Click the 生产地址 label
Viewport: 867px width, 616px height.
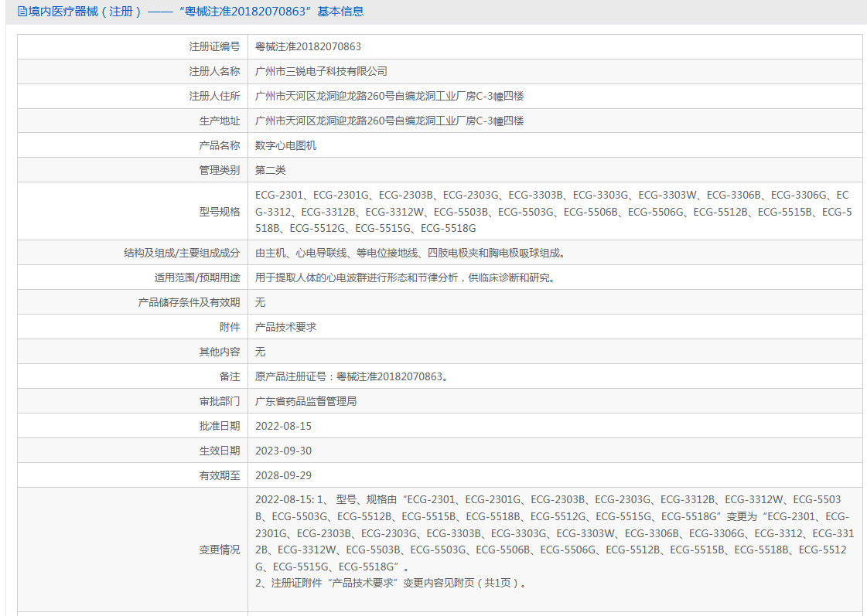[x=220, y=121]
